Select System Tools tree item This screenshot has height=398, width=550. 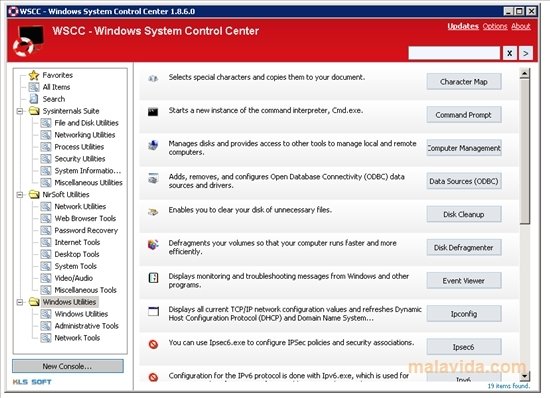pos(75,266)
